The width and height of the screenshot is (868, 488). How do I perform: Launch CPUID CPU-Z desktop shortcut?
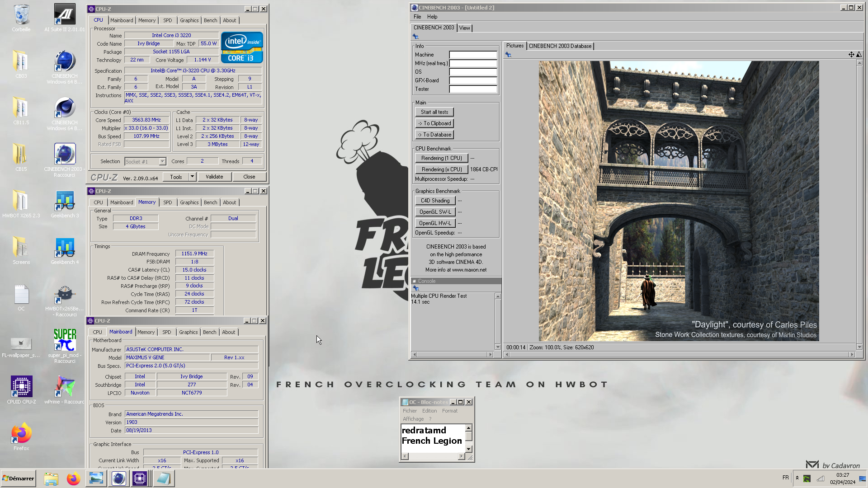coord(21,389)
